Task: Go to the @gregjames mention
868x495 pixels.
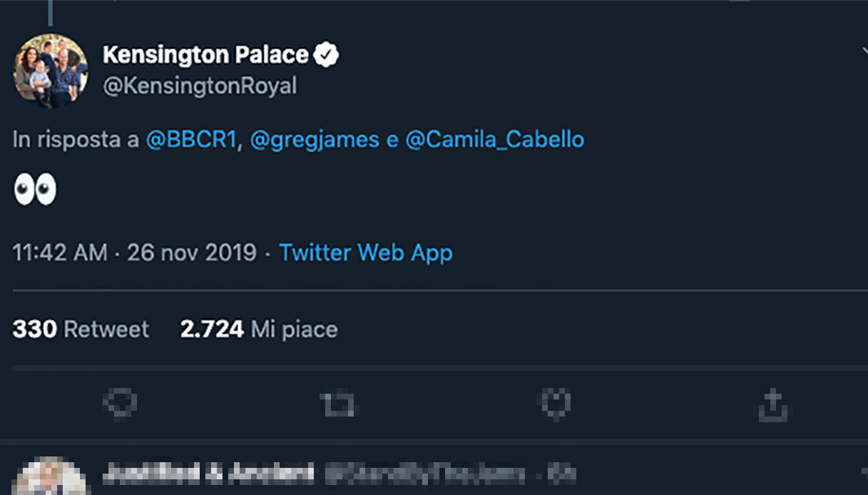Action: 315,139
